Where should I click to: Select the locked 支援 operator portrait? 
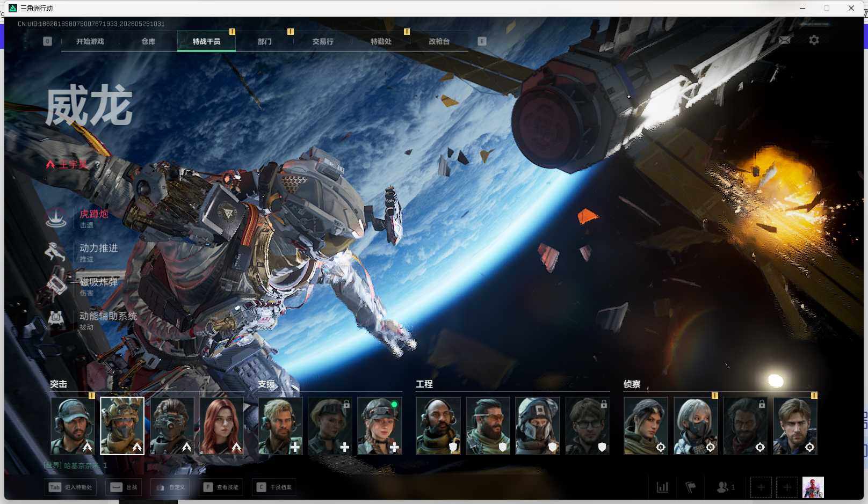(330, 426)
